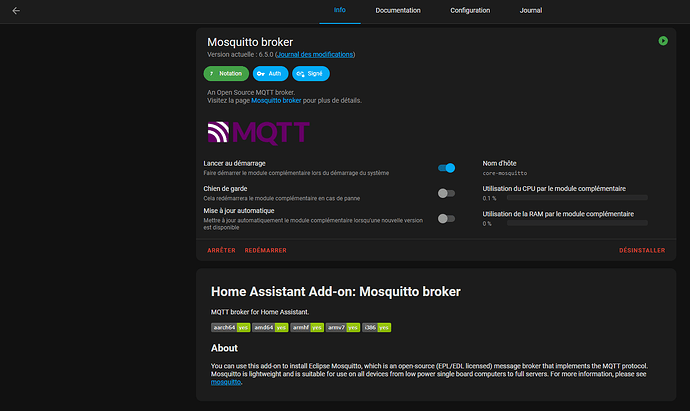Click the green running status icon

663,41
